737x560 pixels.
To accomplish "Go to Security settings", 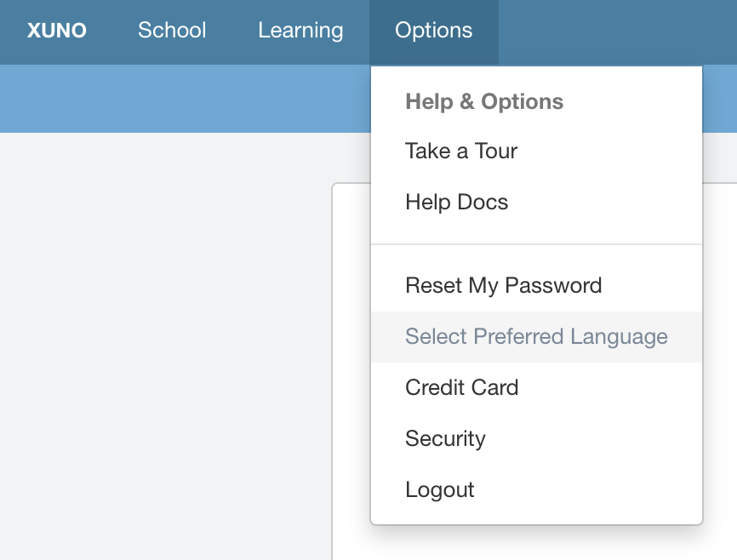I will 445,438.
